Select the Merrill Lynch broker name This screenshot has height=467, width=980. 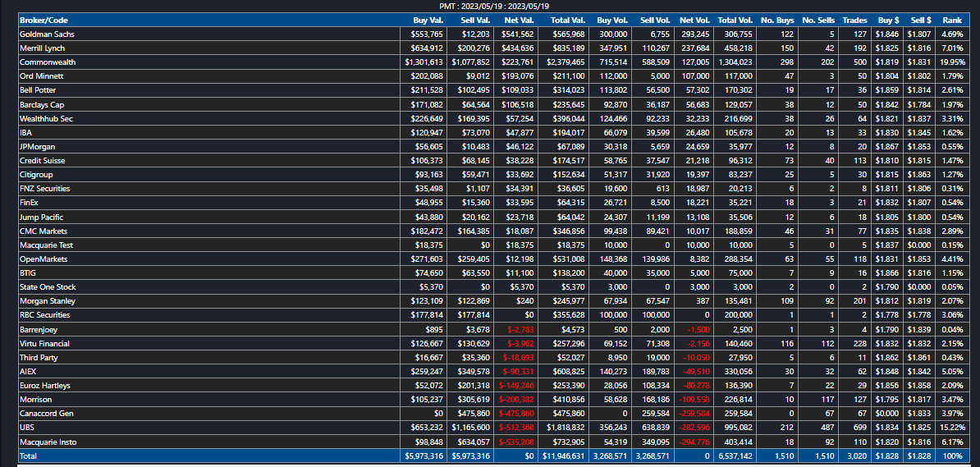[42, 48]
